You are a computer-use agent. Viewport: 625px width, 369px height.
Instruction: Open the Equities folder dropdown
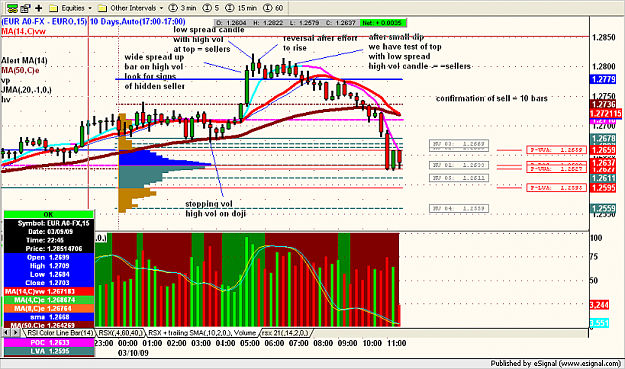90,8
